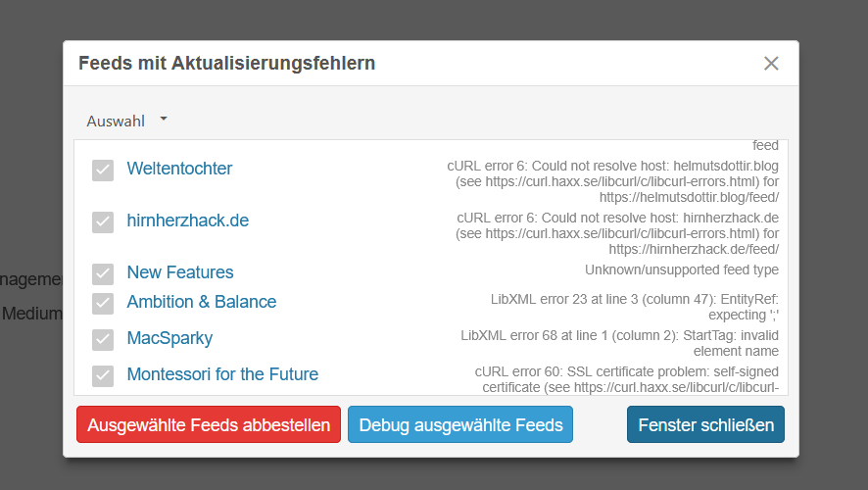Open the Ambition & Balance feed link
The width and height of the screenshot is (868, 490).
tap(202, 302)
